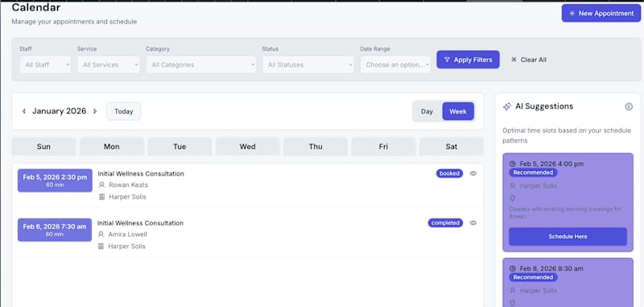Click the New Appointment button
The height and width of the screenshot is (307, 644).
(x=601, y=13)
